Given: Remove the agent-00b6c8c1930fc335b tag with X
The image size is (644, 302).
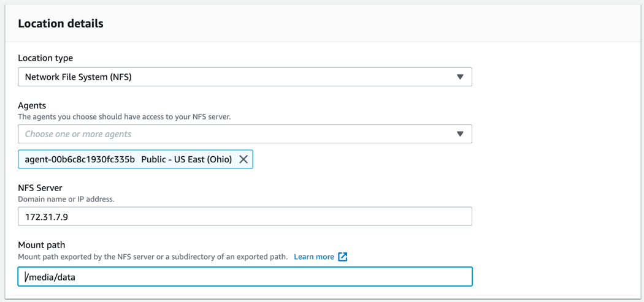Looking at the screenshot, I should [x=243, y=160].
